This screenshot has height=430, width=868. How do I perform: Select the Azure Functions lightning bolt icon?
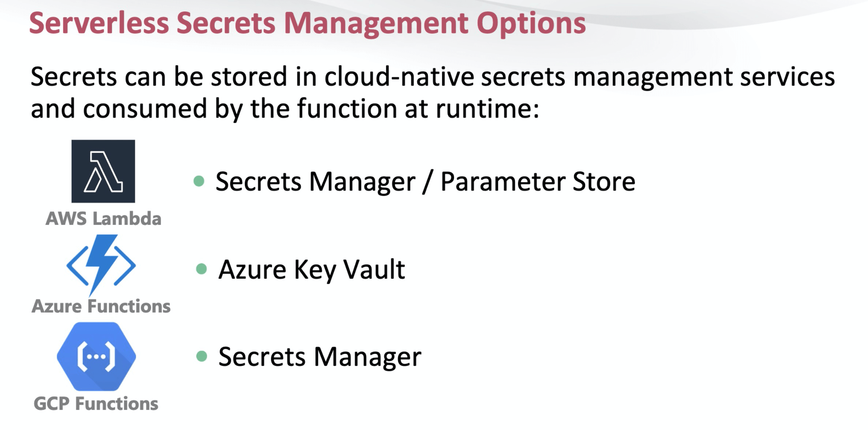pos(101,265)
